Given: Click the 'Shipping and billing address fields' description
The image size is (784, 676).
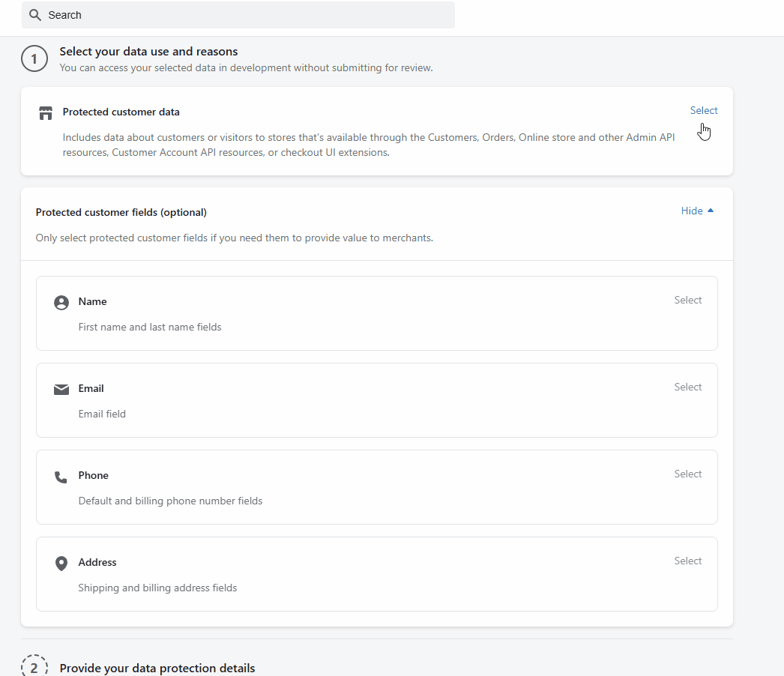Looking at the screenshot, I should click(157, 588).
